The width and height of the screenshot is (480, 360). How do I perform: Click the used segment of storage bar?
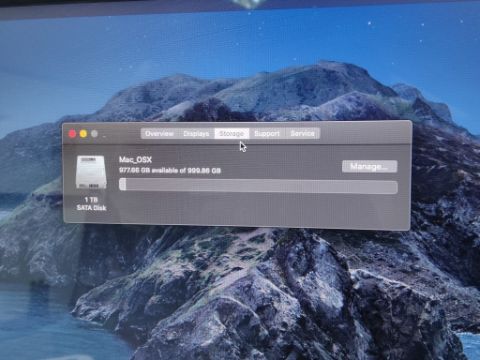click(123, 185)
